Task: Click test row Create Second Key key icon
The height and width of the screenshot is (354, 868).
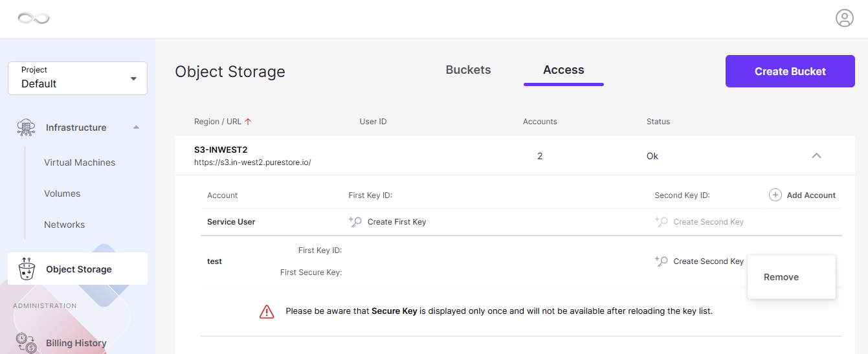Action: click(661, 261)
